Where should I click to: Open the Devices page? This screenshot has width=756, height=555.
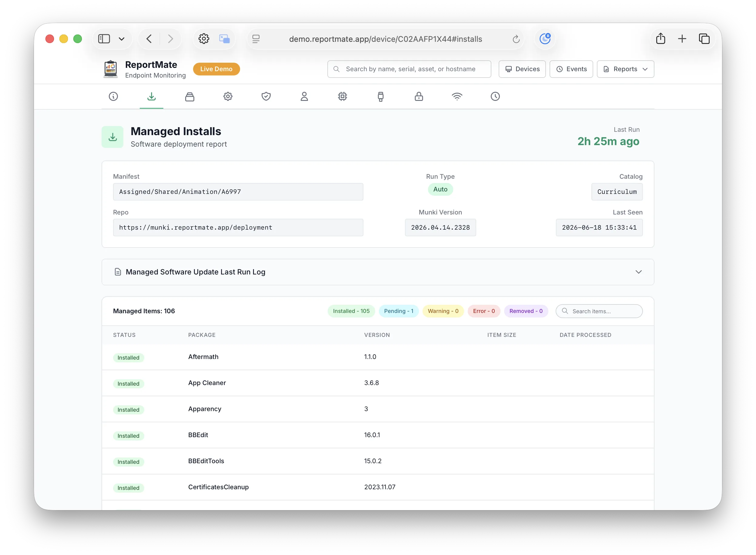(x=522, y=69)
